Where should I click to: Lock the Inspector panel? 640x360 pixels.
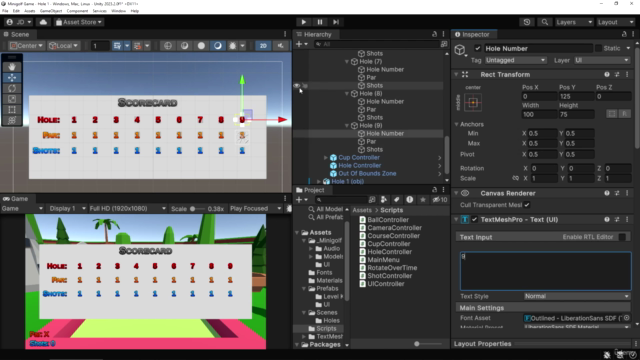624,34
